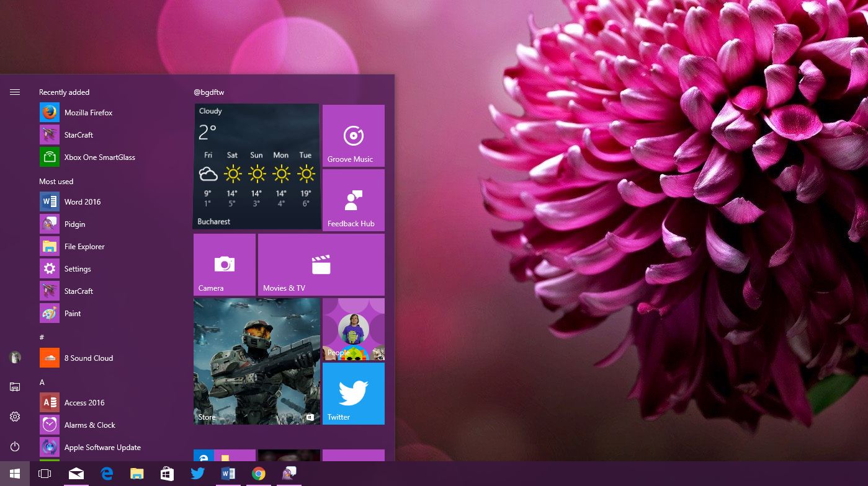
Task: Click the 'Most used' heading
Action: click(56, 182)
